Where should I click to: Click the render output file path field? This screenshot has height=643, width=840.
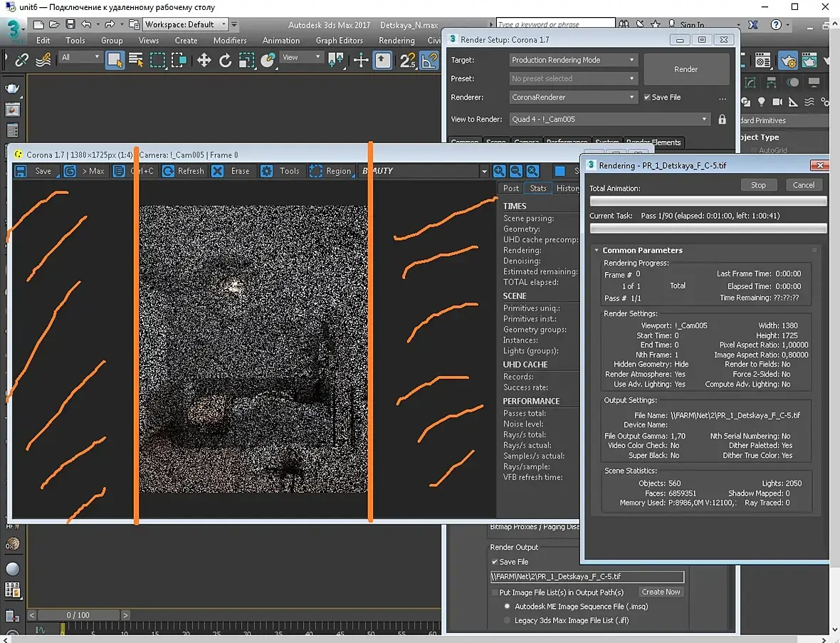[x=587, y=577]
